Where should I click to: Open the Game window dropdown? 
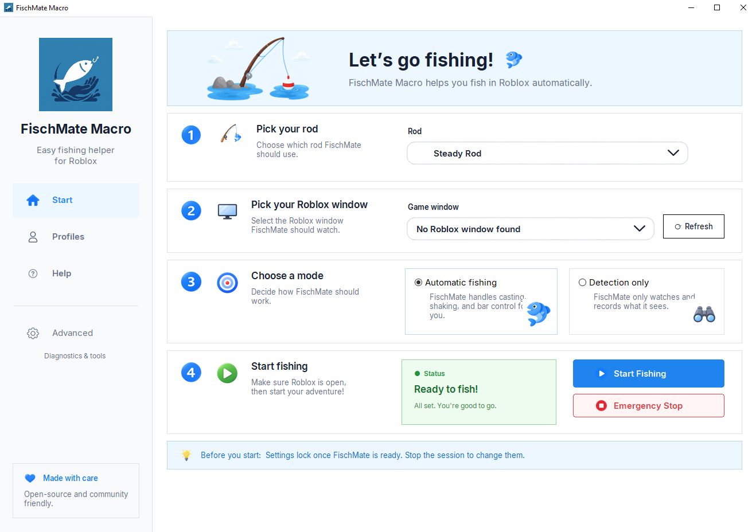pos(531,229)
